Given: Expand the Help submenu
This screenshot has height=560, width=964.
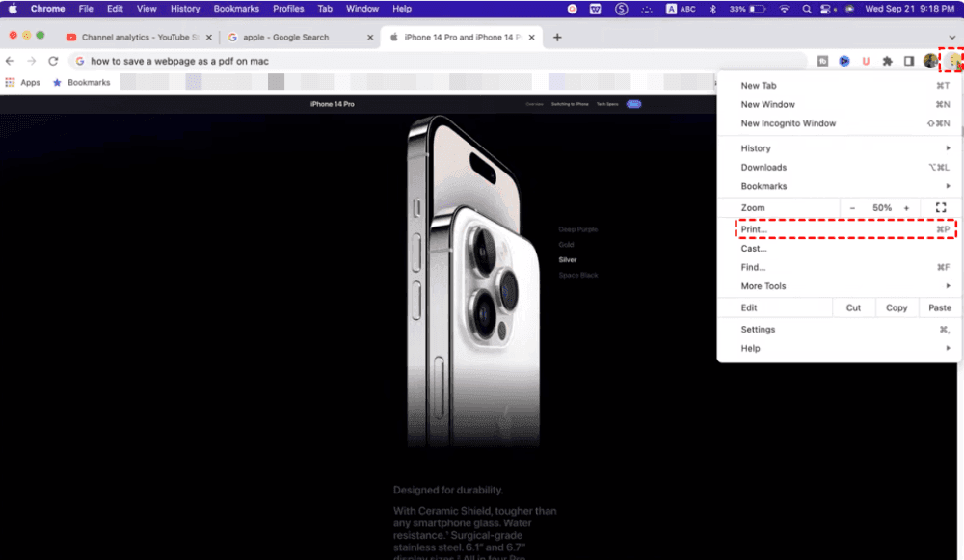Looking at the screenshot, I should (840, 348).
